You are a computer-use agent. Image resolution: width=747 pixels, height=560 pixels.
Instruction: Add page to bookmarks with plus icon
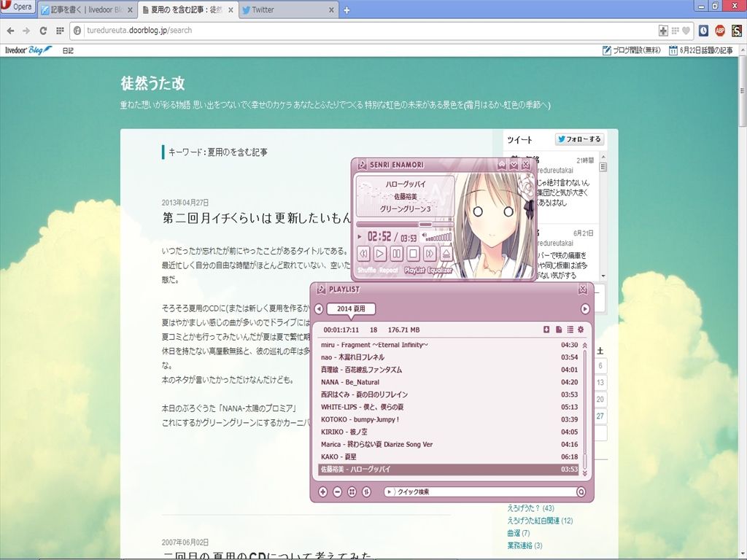click(663, 31)
